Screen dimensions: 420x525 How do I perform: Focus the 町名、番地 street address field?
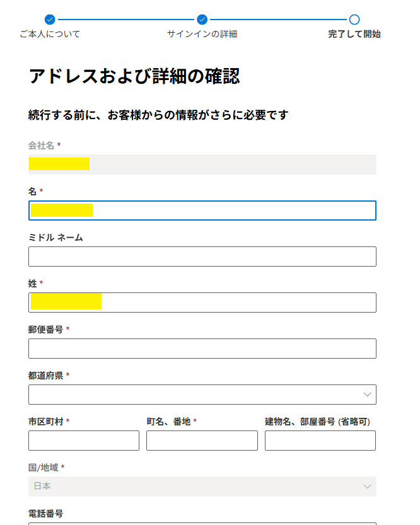(x=202, y=441)
